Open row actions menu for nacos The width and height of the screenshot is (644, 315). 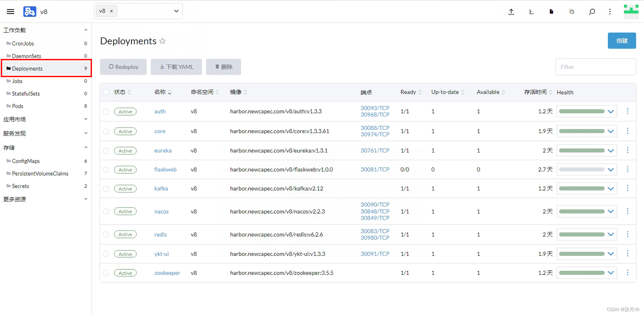click(x=627, y=211)
